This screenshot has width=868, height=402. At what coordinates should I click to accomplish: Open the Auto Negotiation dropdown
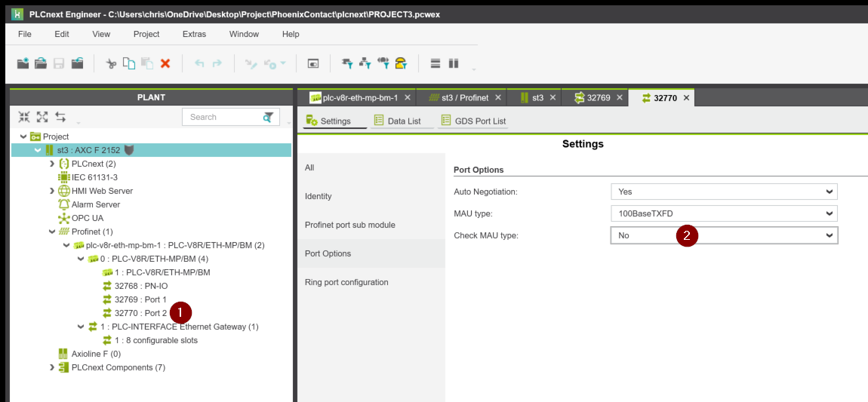pos(723,192)
